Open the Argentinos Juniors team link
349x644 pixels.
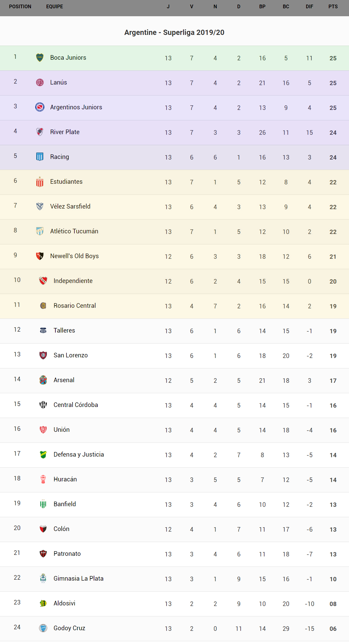coord(76,107)
